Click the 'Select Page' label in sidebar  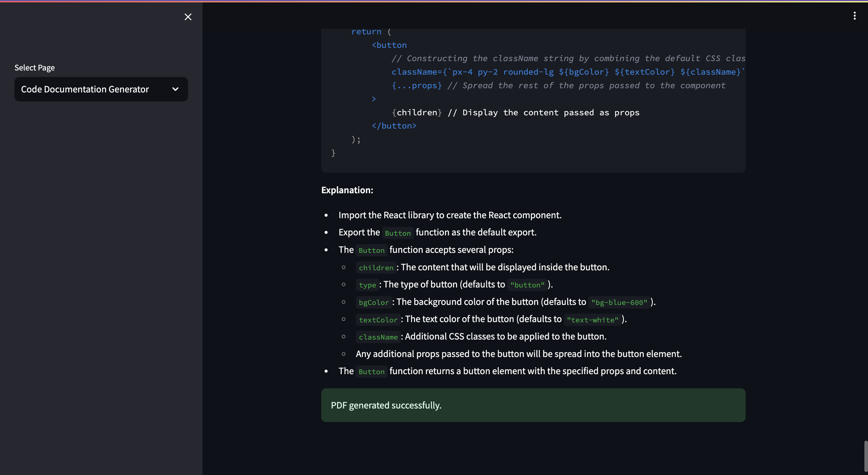[34, 67]
